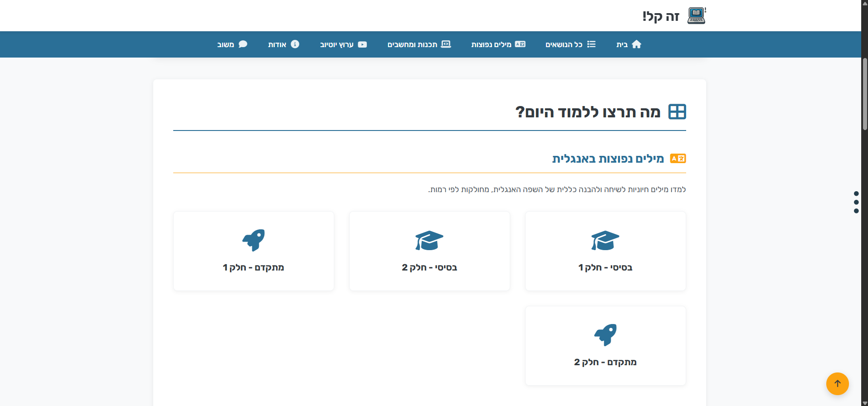Click the description text starting with למדו מילים חיוניות

point(557,189)
